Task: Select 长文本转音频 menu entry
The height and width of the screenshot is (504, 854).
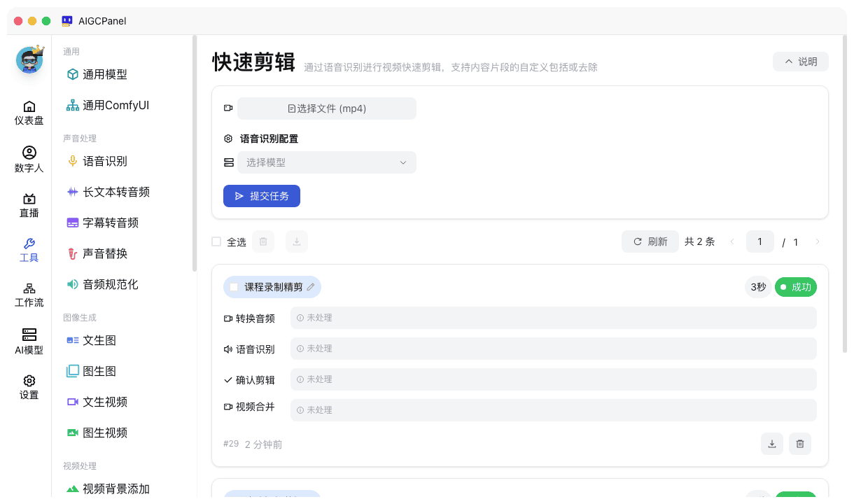Action: (116, 192)
